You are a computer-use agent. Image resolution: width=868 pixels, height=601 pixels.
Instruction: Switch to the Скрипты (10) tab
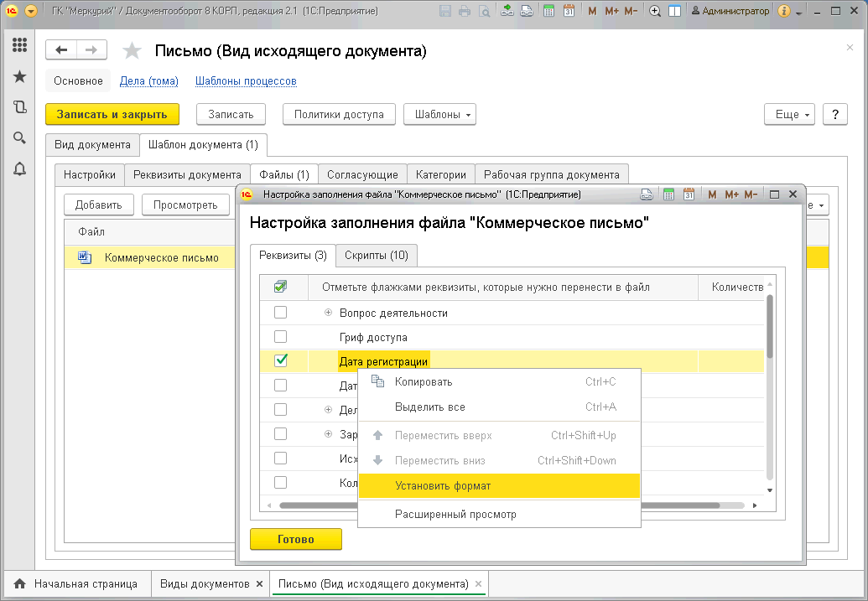[377, 256]
